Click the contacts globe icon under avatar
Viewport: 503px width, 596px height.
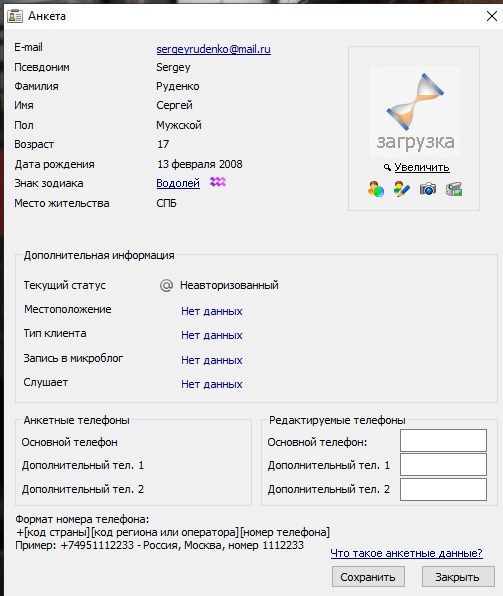[x=376, y=189]
